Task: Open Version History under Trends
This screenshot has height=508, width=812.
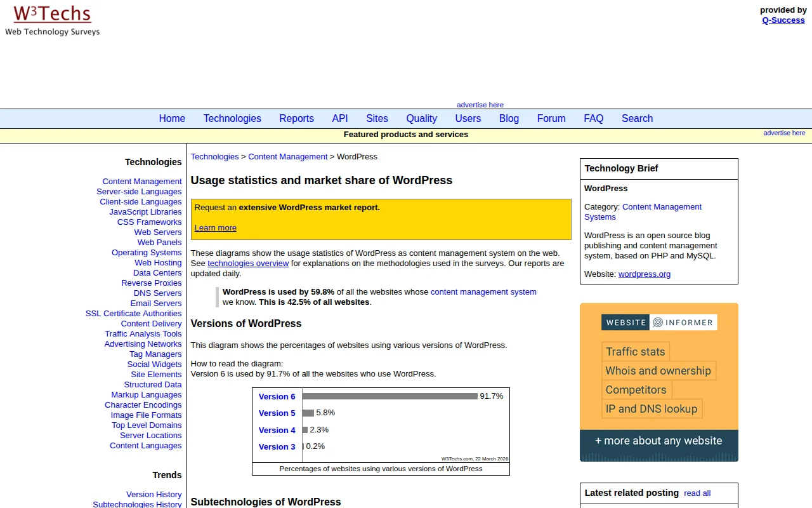Action: [x=154, y=494]
